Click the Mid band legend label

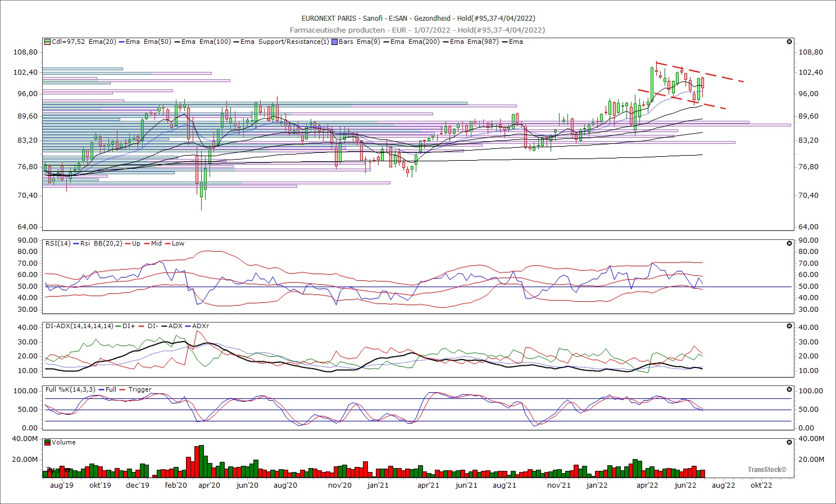tap(156, 243)
